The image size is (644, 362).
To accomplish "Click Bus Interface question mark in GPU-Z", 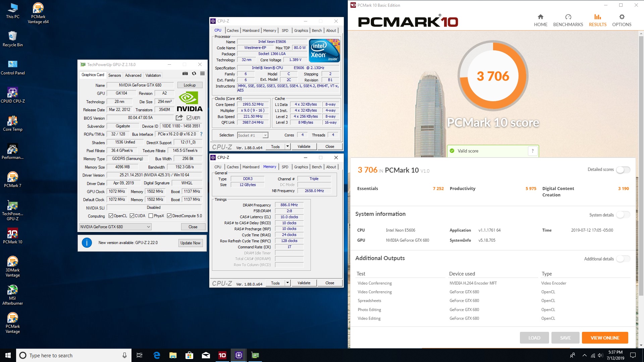I will pos(201,134).
